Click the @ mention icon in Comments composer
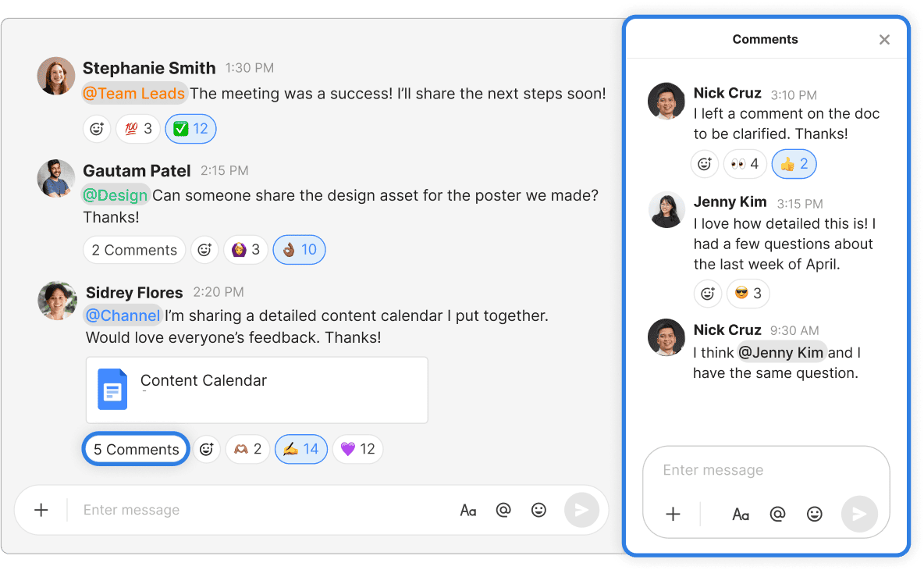The height and width of the screenshot is (570, 924). [x=777, y=514]
